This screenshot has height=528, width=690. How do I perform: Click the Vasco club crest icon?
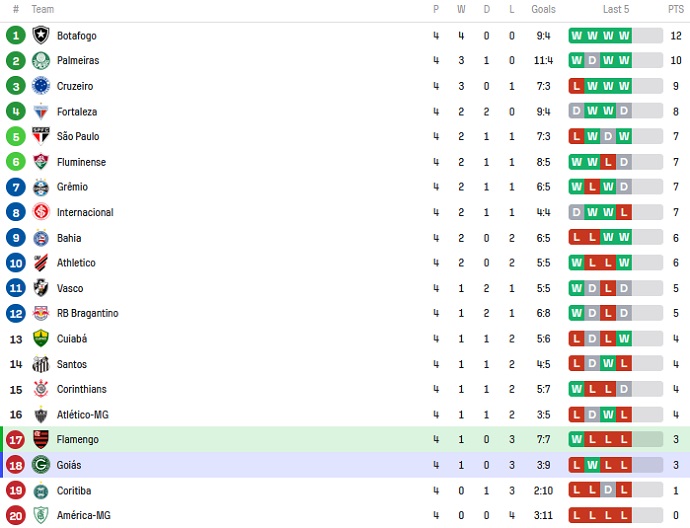click(41, 288)
